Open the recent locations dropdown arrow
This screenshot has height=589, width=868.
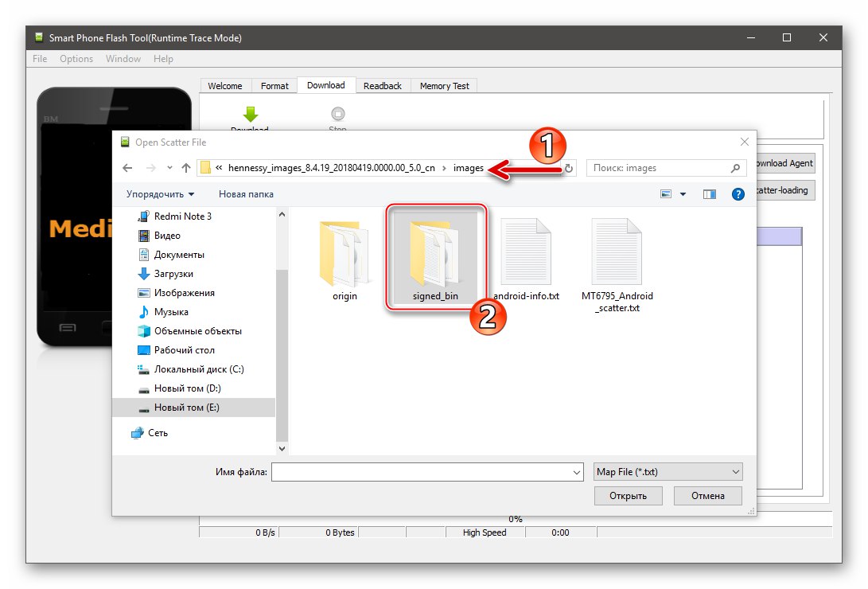click(169, 168)
